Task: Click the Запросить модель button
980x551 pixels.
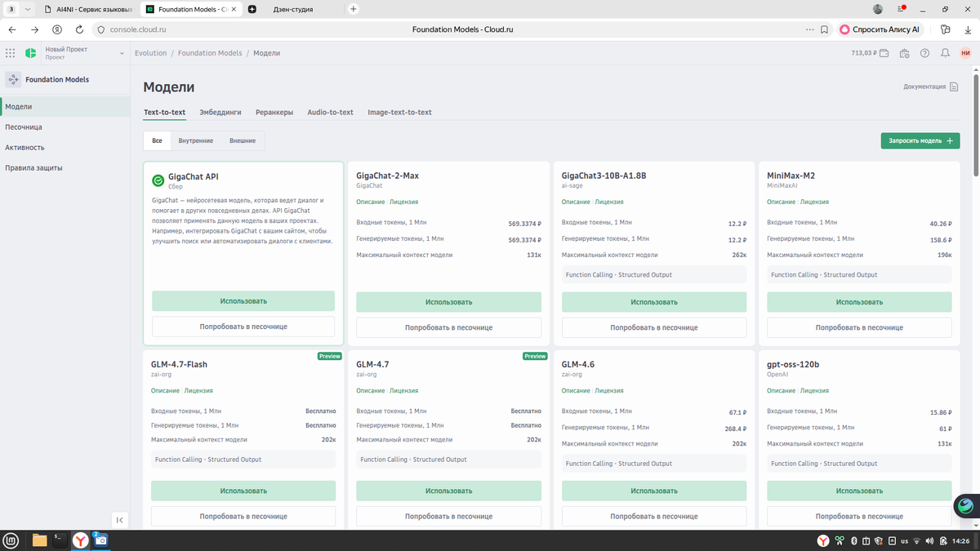Action: coord(920,140)
